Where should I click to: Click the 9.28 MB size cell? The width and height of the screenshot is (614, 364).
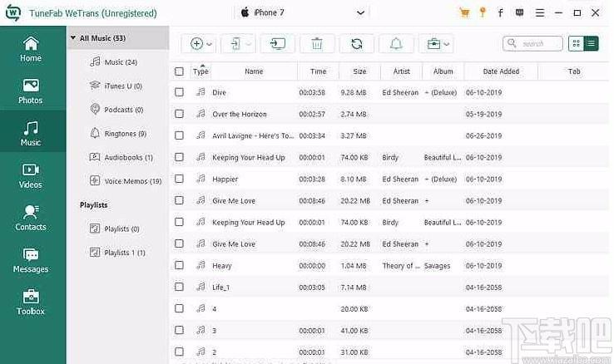point(354,92)
